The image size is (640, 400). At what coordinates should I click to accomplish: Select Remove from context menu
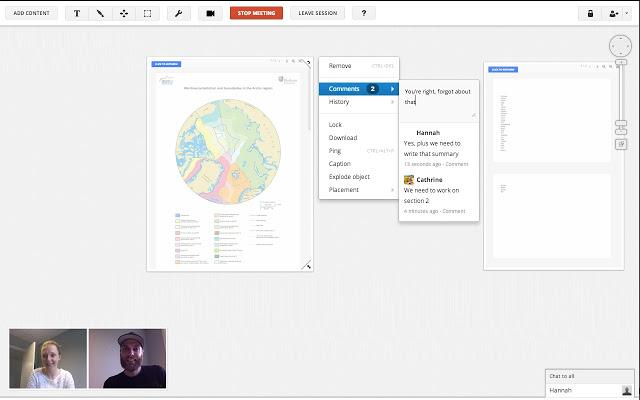pos(359,66)
